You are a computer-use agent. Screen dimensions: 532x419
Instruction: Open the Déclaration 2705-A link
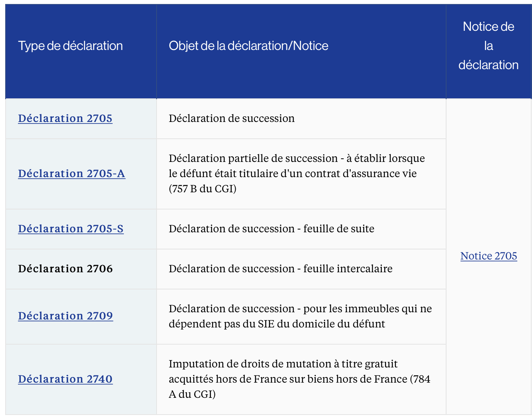(71, 174)
